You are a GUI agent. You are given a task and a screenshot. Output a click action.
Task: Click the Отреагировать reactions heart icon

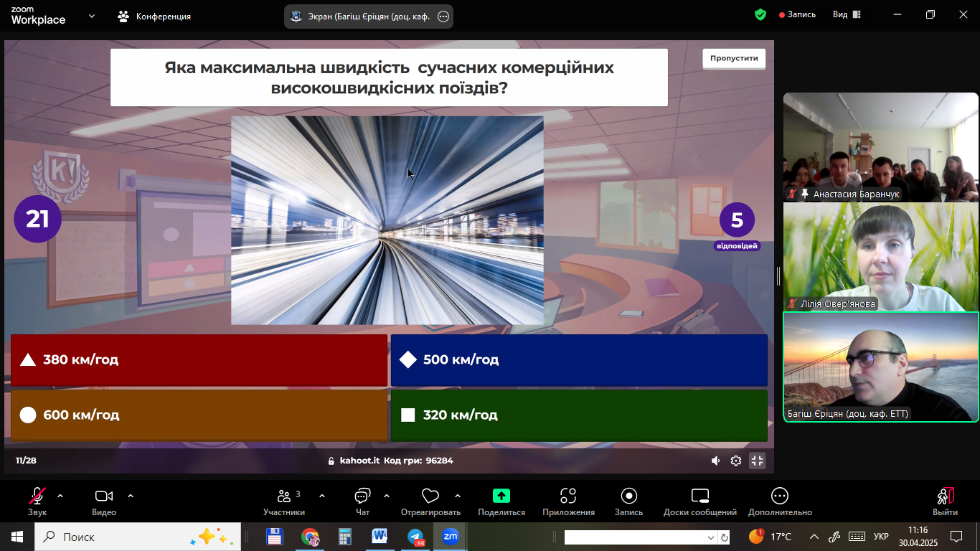430,496
